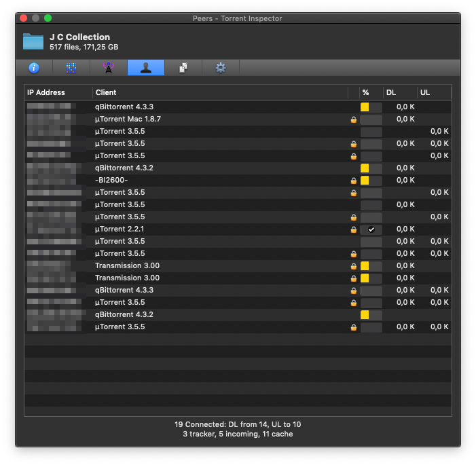Click the seed checkmark on µTorrent 2.2.1 row
The width and height of the screenshot is (476, 465).
371,229
